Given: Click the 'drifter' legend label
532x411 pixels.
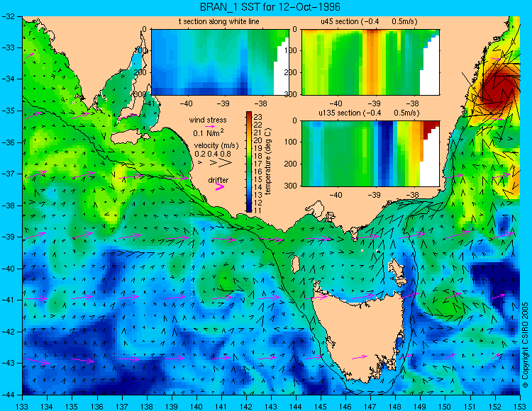Looking at the screenshot, I should [218, 180].
